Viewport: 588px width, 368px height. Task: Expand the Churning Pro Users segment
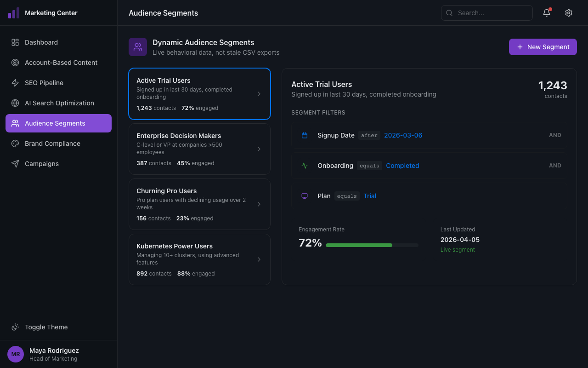[x=199, y=204]
